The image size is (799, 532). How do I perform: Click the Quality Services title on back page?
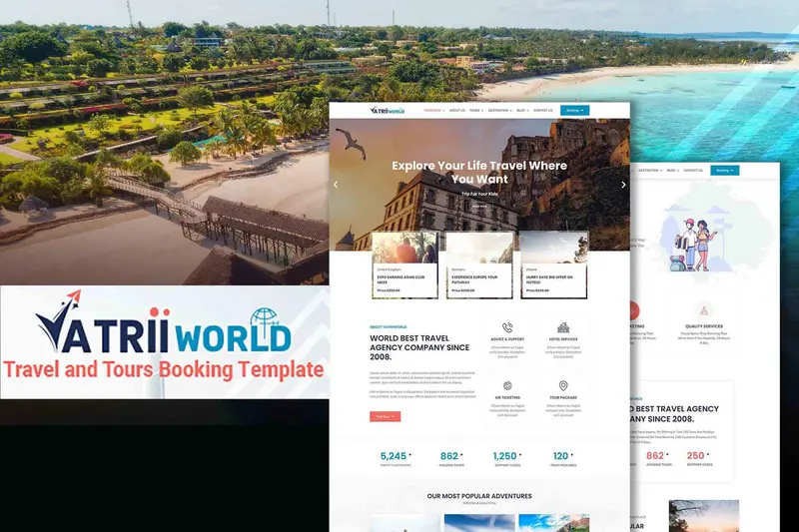(x=704, y=326)
